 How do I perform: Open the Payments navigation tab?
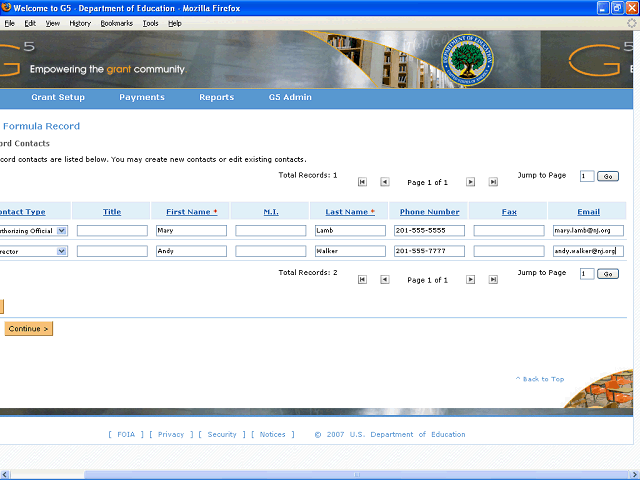pyautogui.click(x=142, y=97)
